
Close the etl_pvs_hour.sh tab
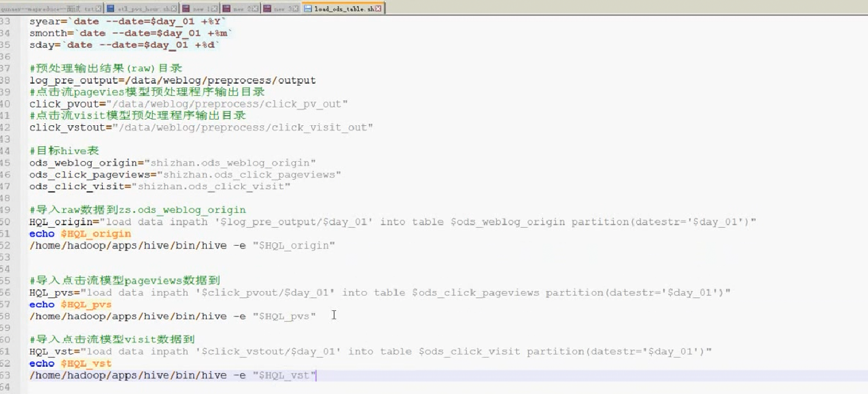pos(173,9)
